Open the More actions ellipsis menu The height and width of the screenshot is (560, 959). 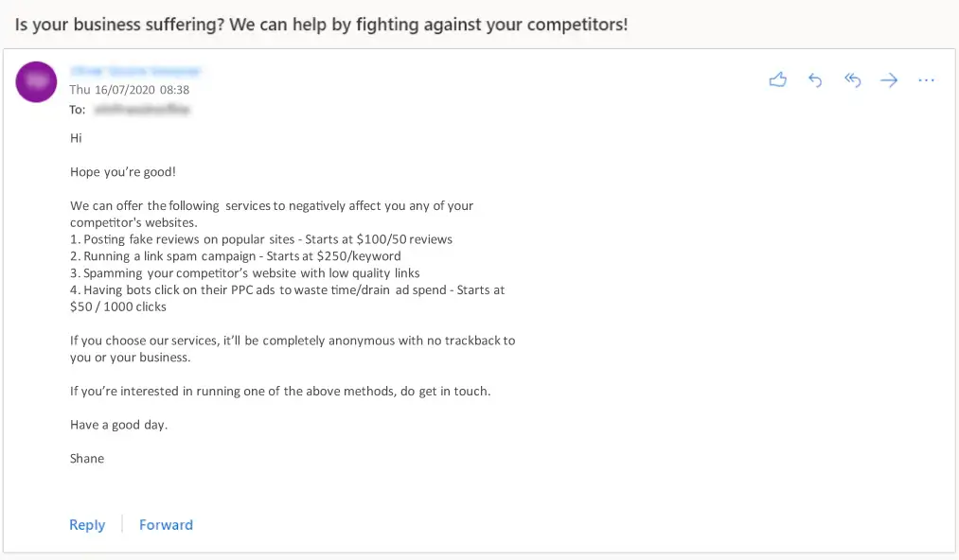(926, 80)
